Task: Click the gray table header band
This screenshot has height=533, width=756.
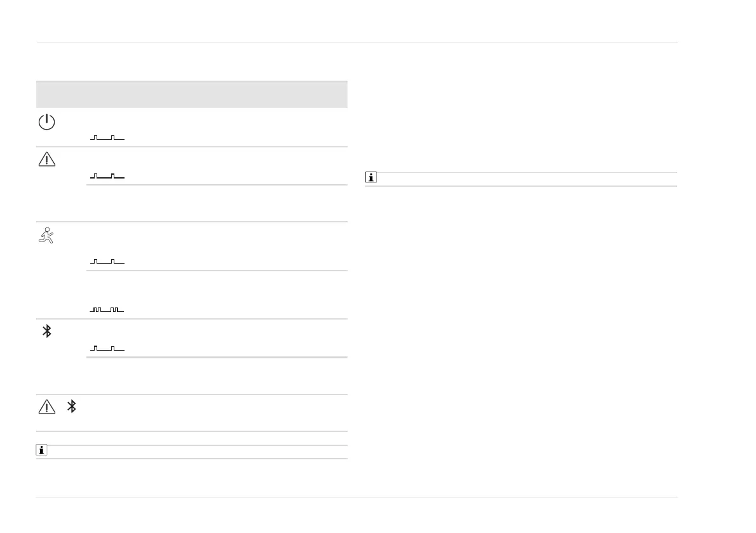Action: tap(192, 95)
